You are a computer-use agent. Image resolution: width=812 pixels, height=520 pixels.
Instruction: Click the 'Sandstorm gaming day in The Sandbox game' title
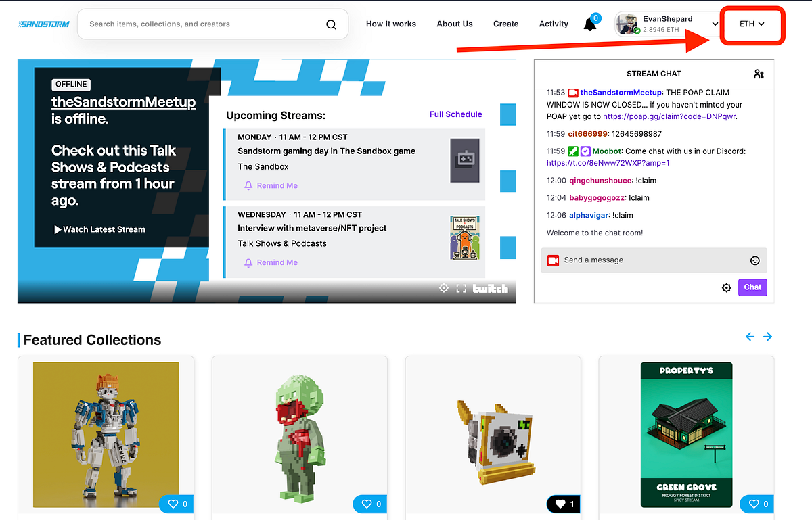[326, 151]
